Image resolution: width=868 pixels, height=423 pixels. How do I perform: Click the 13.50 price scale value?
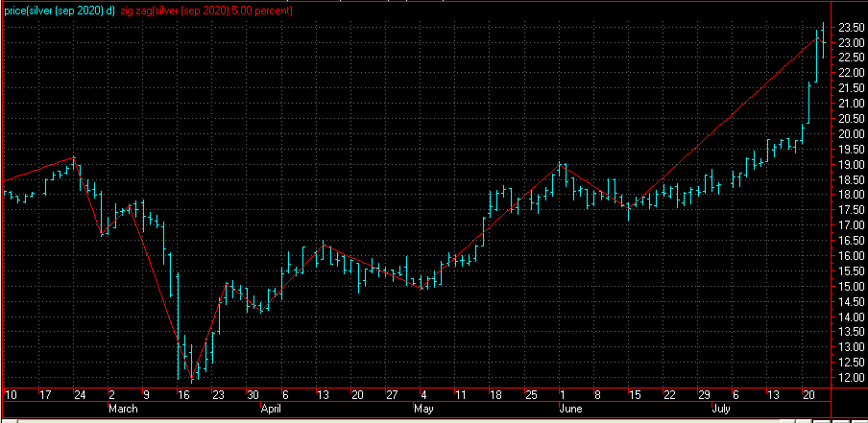coord(850,332)
